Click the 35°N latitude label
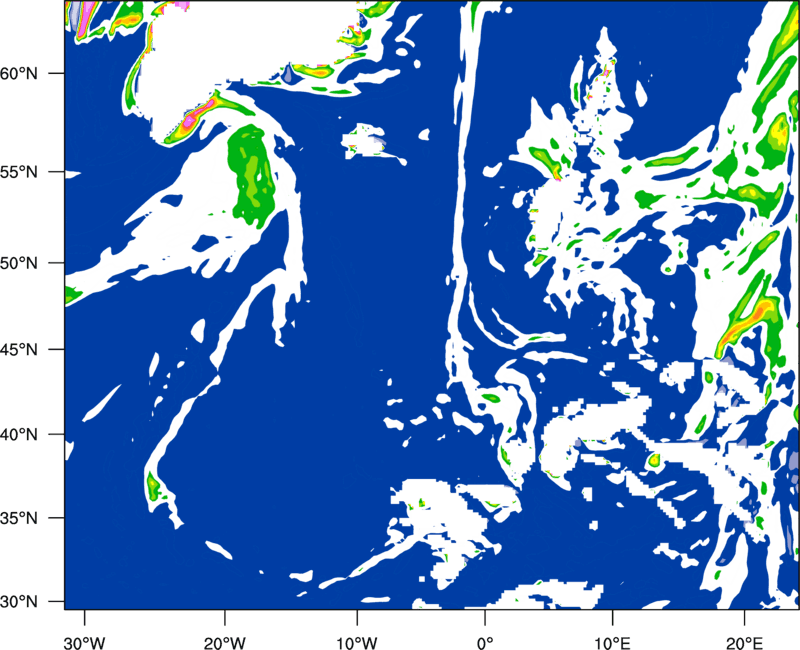800x650 pixels. tap(19, 518)
